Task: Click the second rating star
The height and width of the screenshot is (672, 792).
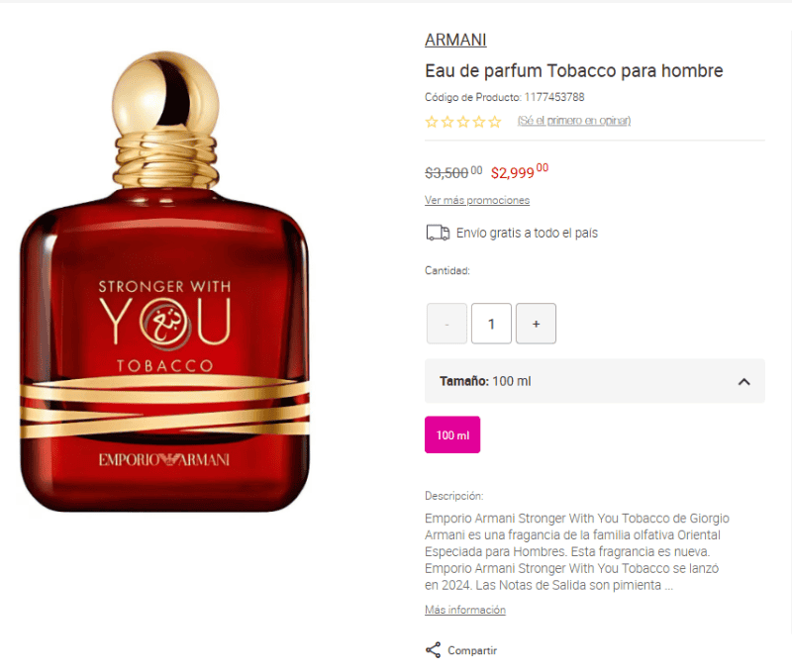Action: click(x=447, y=122)
